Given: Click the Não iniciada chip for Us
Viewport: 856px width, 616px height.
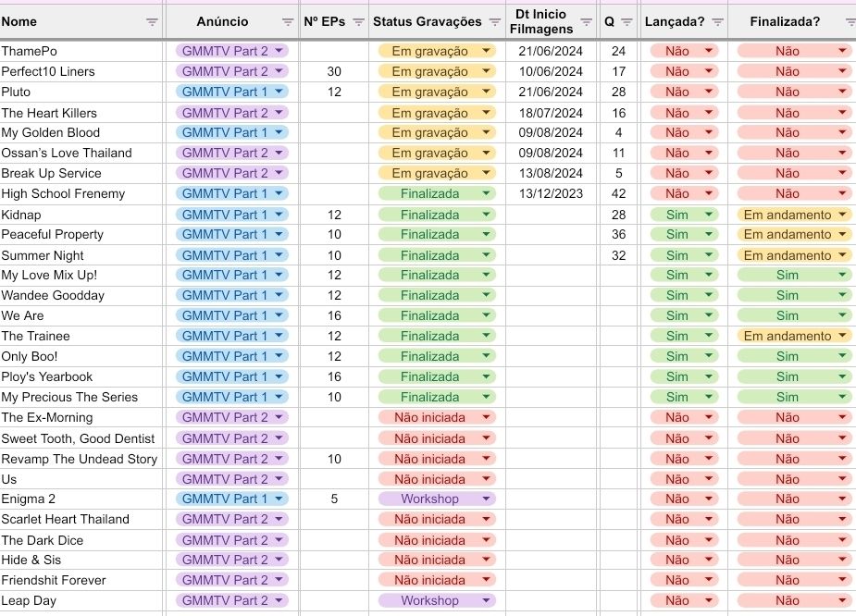Looking at the screenshot, I should tap(437, 479).
